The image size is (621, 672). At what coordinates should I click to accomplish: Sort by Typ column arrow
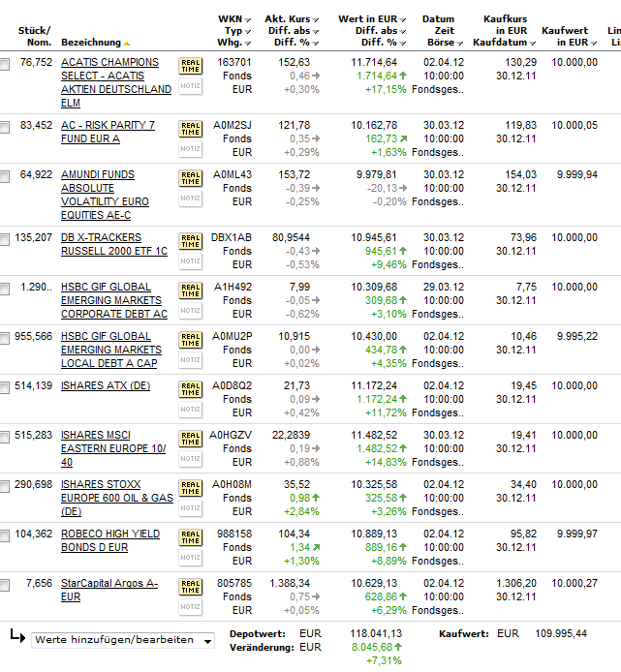tap(247, 32)
